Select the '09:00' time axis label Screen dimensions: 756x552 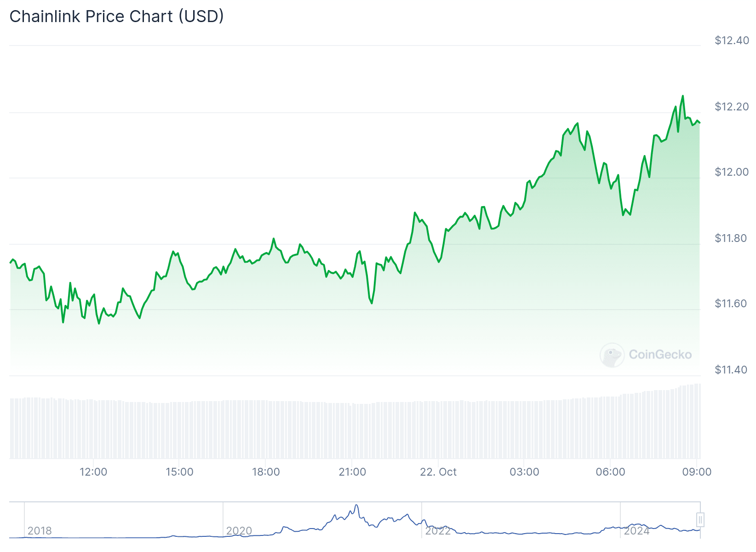697,472
